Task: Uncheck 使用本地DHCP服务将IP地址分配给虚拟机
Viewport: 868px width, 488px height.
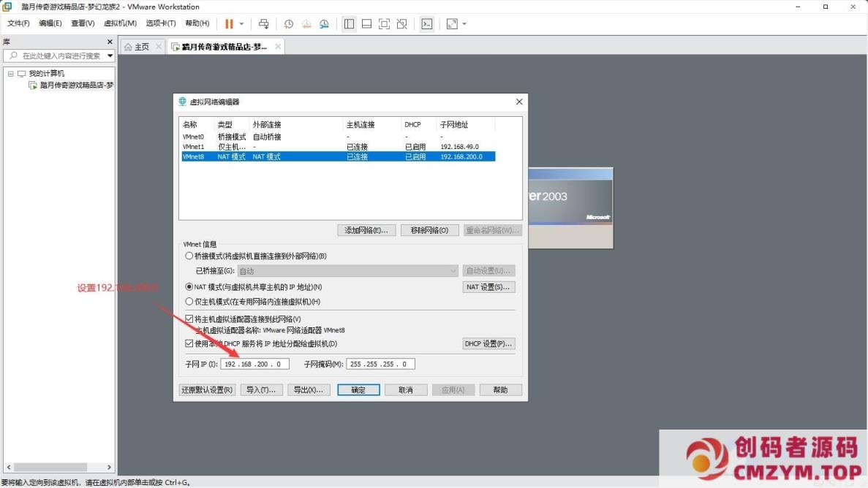Action: 189,343
